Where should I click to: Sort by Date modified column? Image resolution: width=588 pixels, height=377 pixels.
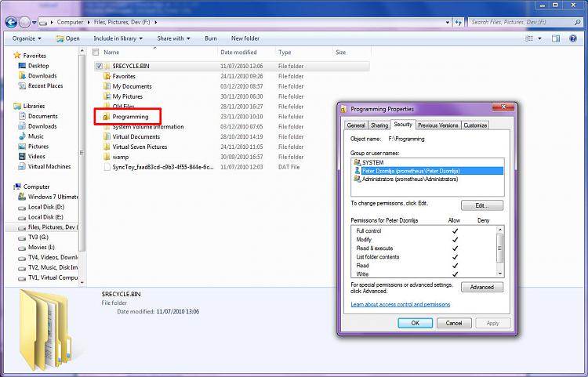click(238, 52)
